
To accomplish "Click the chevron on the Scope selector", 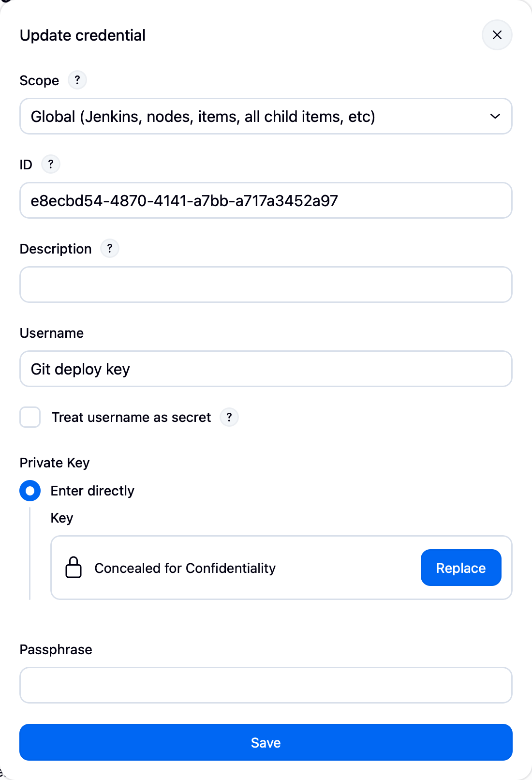I will click(x=495, y=116).
